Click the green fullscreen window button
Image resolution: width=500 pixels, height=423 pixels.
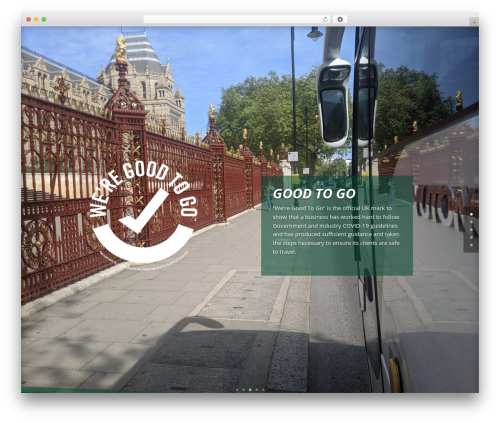(x=44, y=20)
